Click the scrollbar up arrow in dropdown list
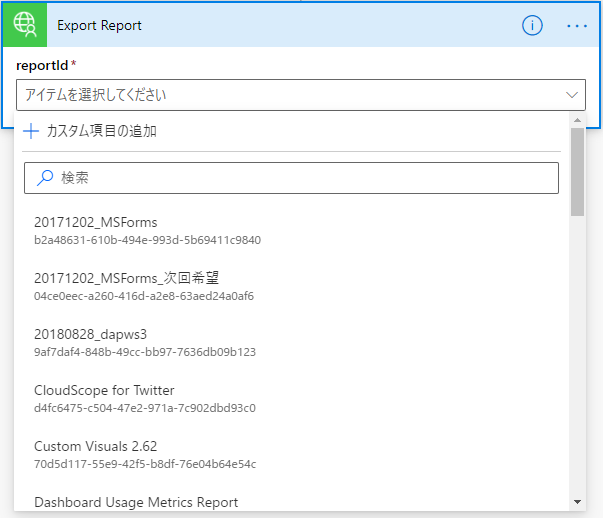 tap(577, 120)
